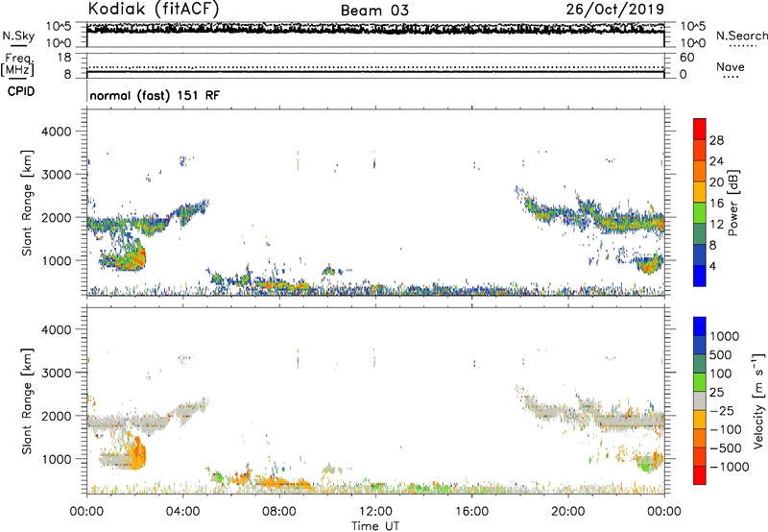Pick the gray -25 to 25 Velocity segment
This screenshot has height=532, width=768.
[700, 400]
